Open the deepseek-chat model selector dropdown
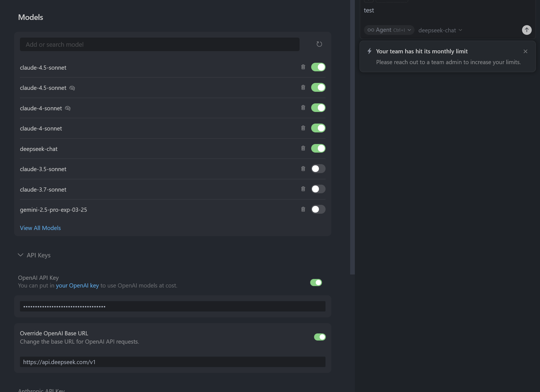The image size is (540, 392). point(440,30)
